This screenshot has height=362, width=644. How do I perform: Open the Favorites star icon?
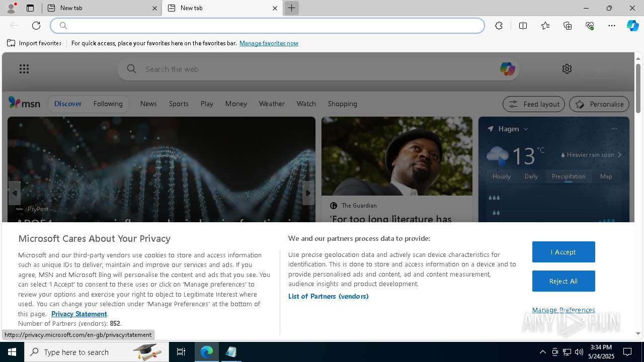point(545,26)
